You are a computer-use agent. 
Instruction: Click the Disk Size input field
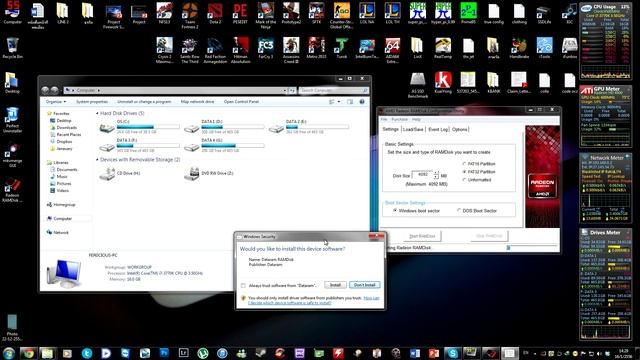tap(422, 175)
